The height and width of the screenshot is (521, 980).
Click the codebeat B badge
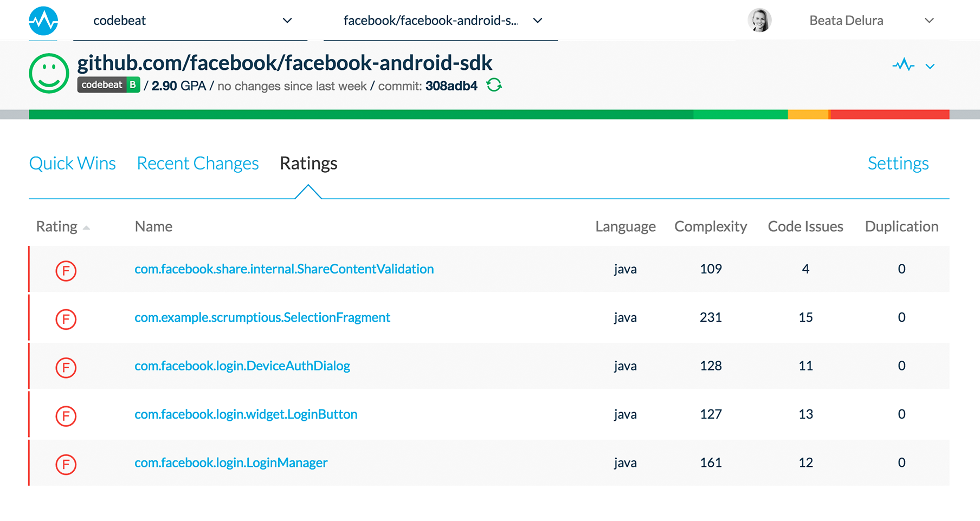click(x=109, y=85)
